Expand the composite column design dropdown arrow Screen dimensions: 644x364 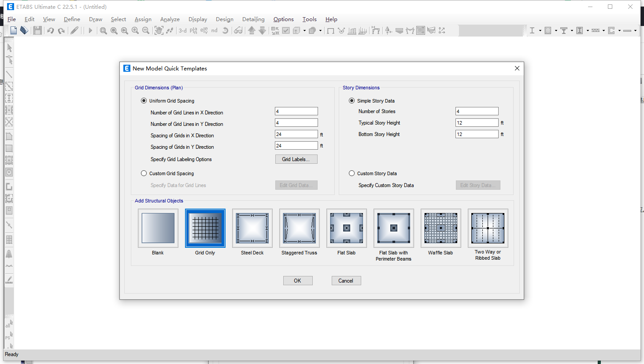pyautogui.click(x=588, y=30)
